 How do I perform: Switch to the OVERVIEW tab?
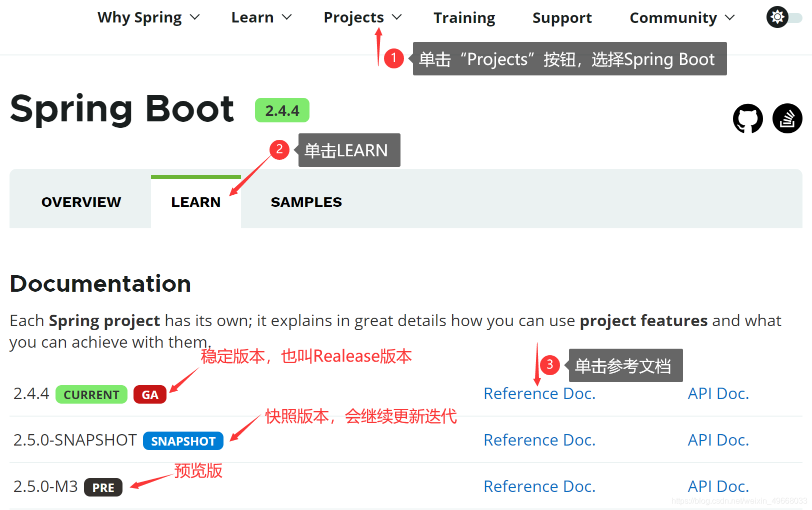point(81,202)
